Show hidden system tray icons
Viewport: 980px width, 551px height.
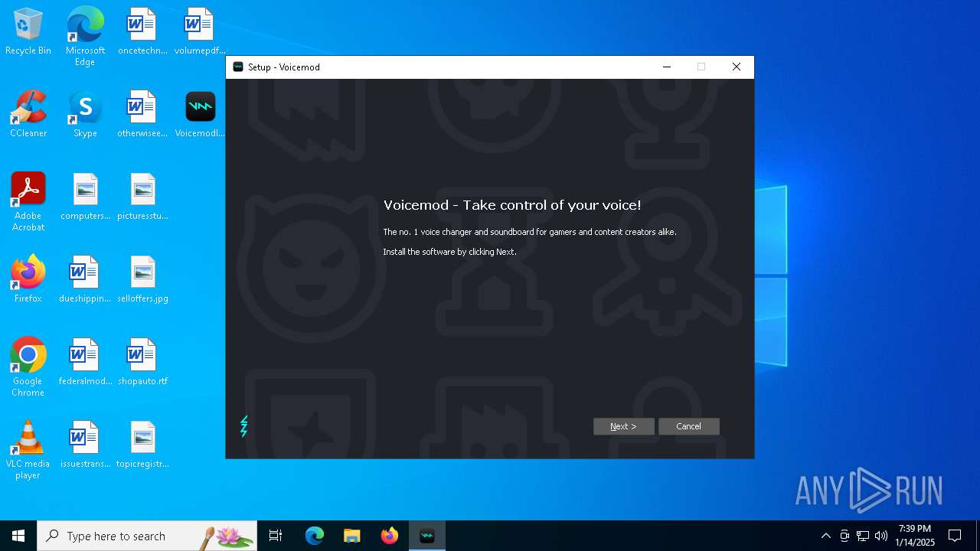[825, 536]
